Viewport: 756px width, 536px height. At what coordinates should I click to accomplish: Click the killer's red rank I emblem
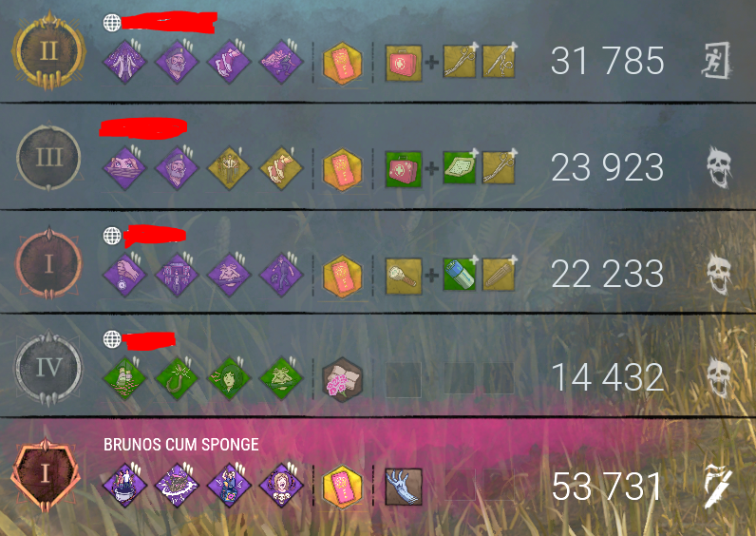pyautogui.click(x=47, y=475)
